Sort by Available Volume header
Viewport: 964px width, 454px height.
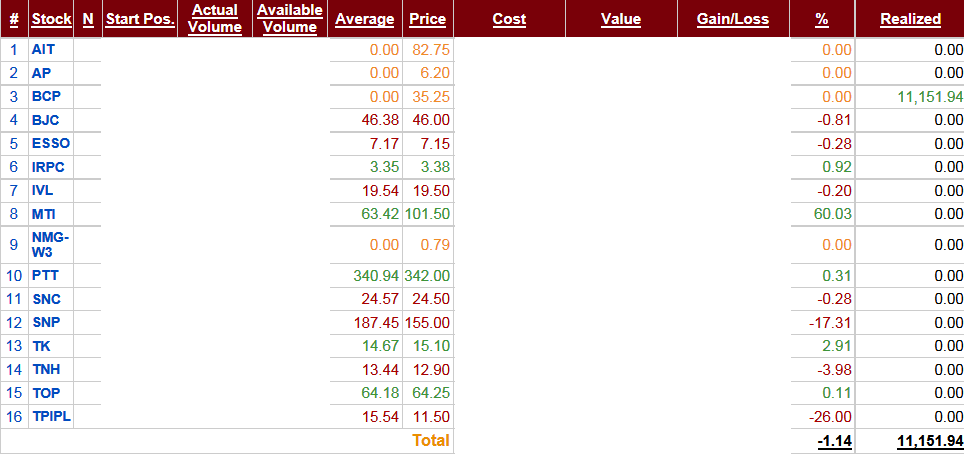(289, 19)
